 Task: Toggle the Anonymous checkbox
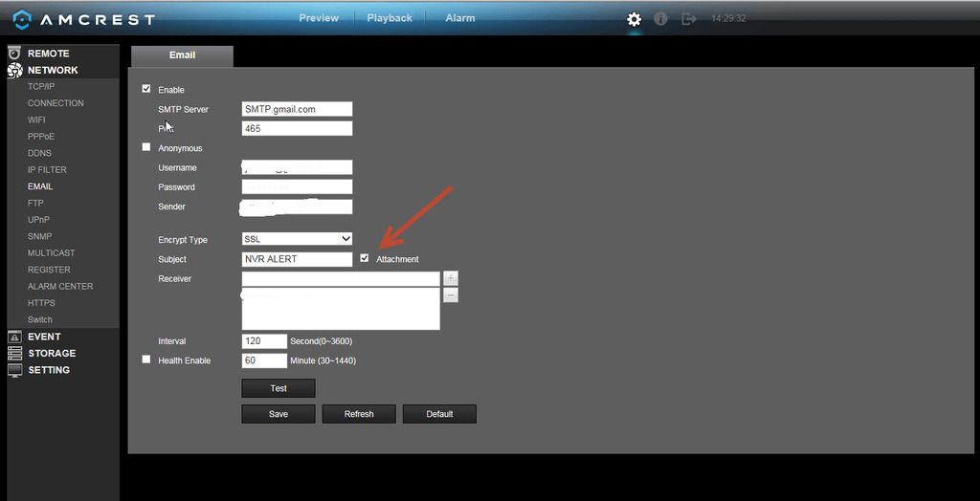pos(146,147)
